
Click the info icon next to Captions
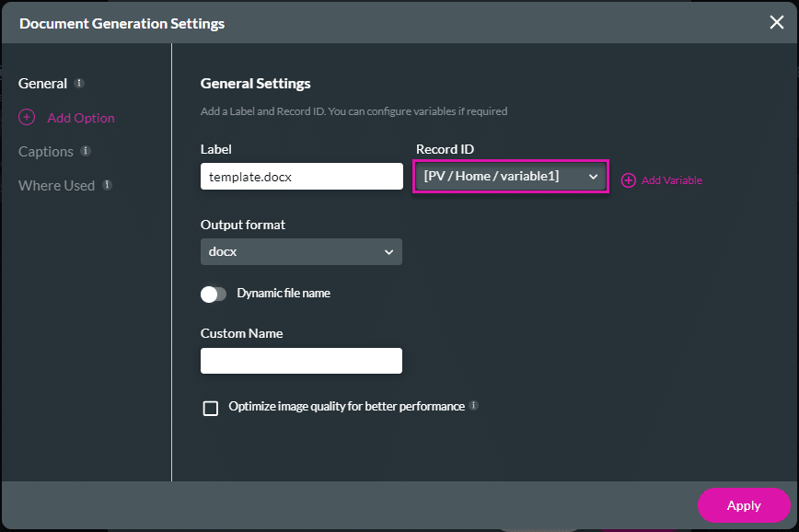click(85, 151)
